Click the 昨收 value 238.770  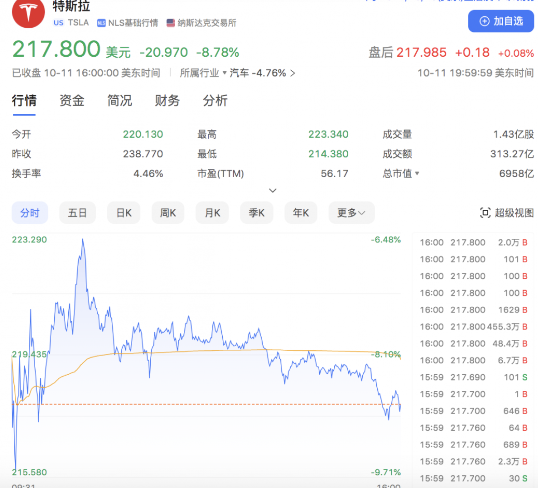(143, 154)
